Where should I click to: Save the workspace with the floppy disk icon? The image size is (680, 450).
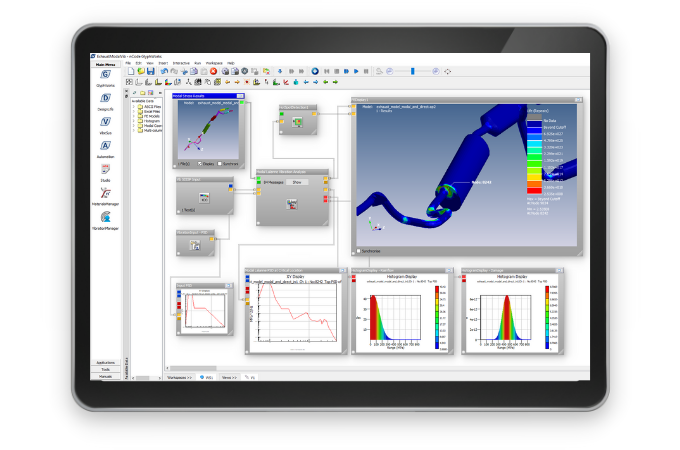(150, 71)
